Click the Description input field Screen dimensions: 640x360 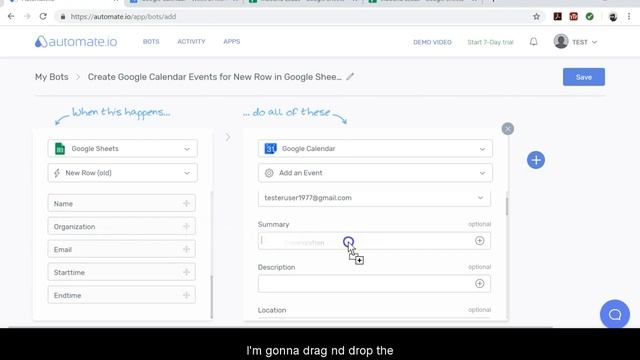coord(374,284)
